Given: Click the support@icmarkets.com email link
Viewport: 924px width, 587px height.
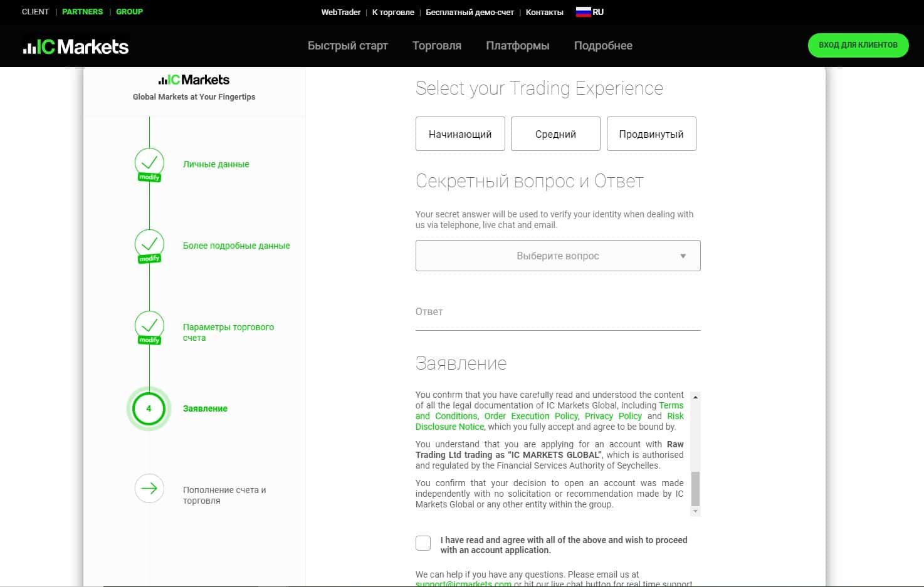Looking at the screenshot, I should [x=463, y=584].
